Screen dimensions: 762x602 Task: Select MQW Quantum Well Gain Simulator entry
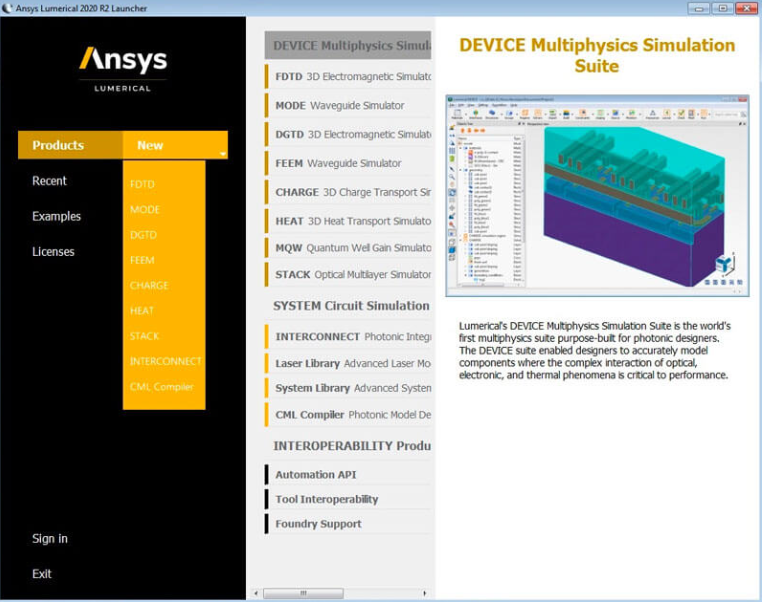pyautogui.click(x=348, y=248)
